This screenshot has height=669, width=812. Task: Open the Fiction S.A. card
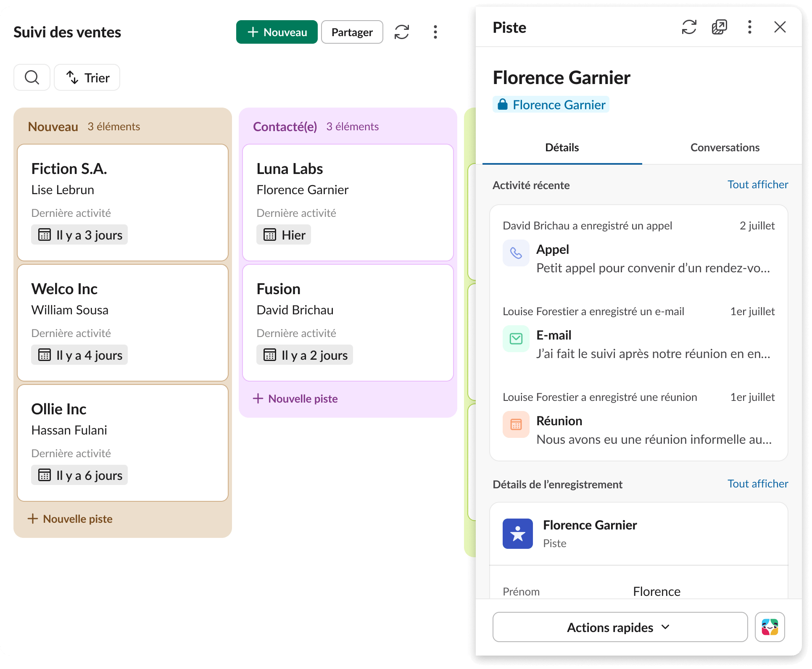123,203
